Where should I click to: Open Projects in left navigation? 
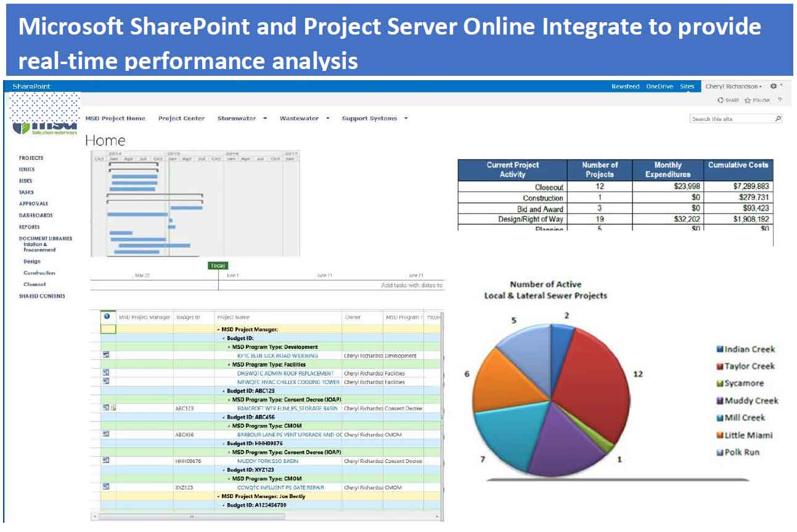31,158
